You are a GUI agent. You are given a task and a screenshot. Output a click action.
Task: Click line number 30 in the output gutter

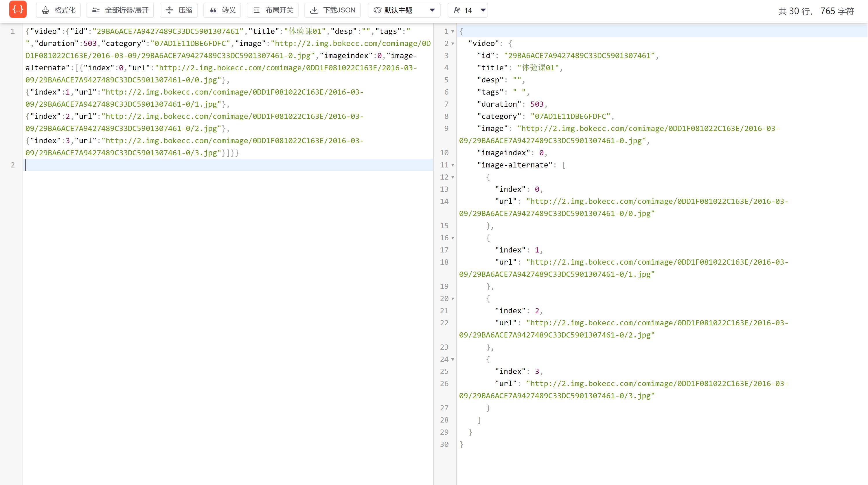point(444,444)
